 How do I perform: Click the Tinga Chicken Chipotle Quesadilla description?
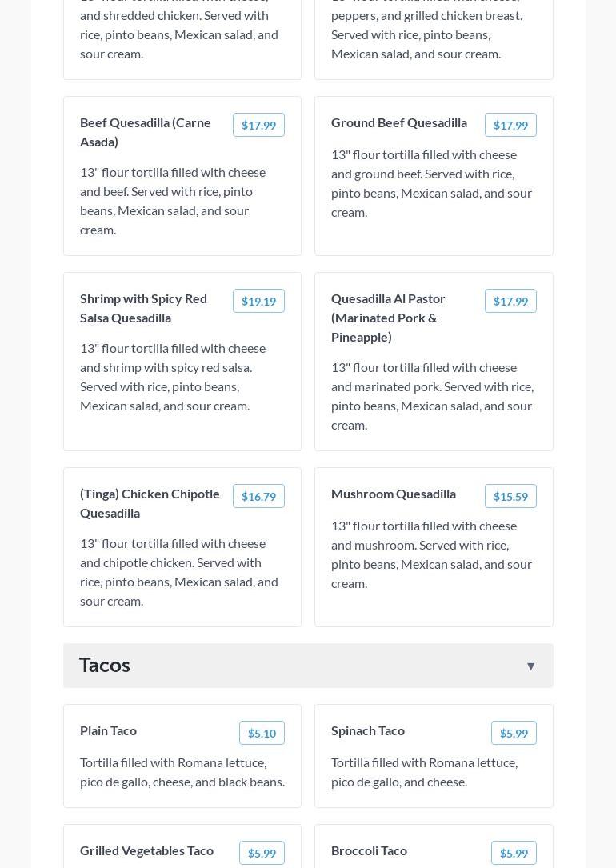[x=179, y=572]
